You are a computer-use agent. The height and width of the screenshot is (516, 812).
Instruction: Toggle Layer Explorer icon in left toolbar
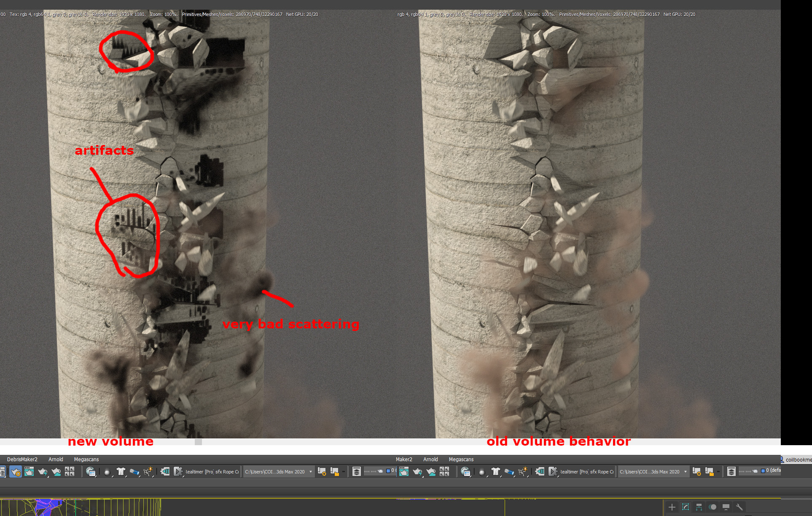[x=356, y=472]
